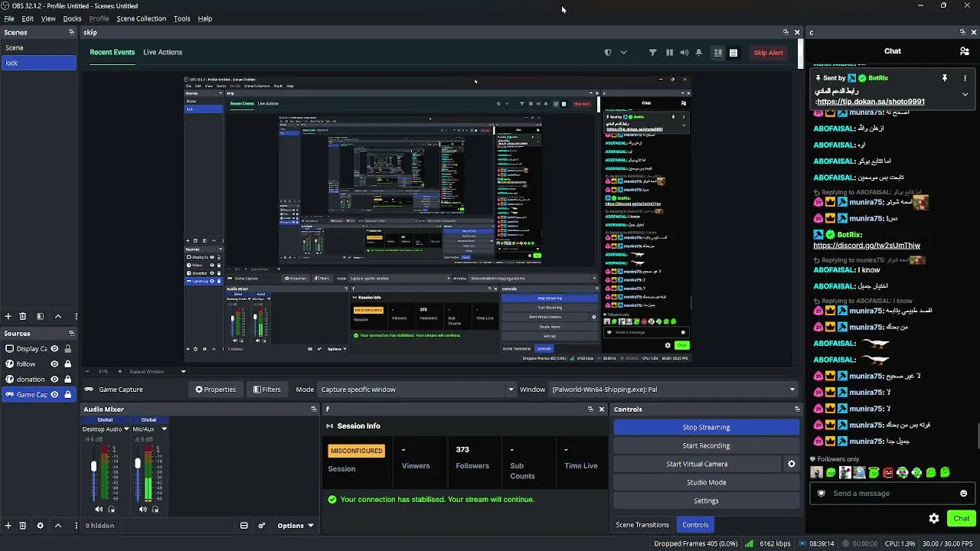Screen dimensions: 980x551
Task: Open the source Filters dialog
Action: (x=267, y=390)
